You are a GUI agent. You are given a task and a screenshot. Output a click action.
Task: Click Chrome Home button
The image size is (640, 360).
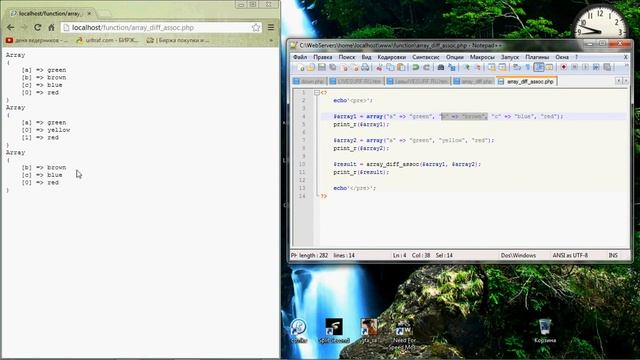(x=51, y=27)
